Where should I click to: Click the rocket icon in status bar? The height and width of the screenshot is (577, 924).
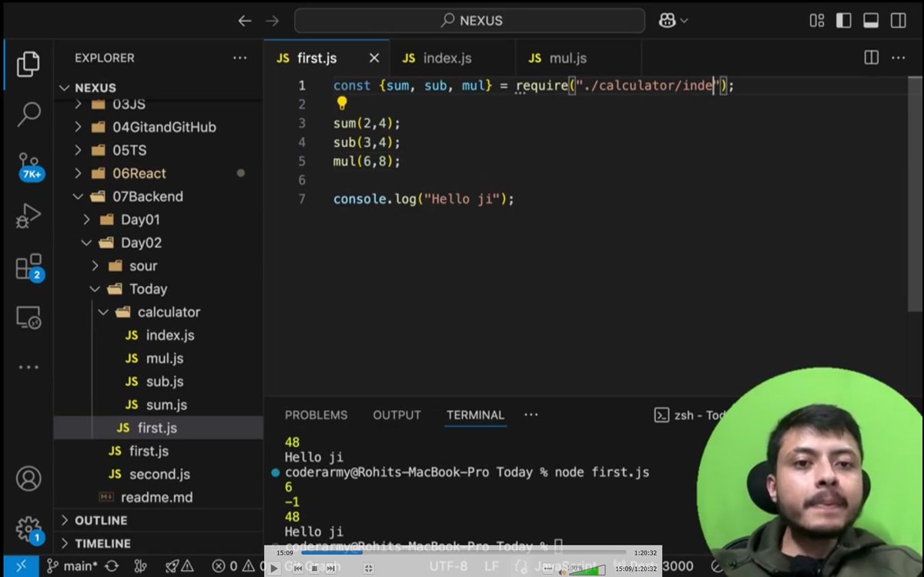point(172,566)
